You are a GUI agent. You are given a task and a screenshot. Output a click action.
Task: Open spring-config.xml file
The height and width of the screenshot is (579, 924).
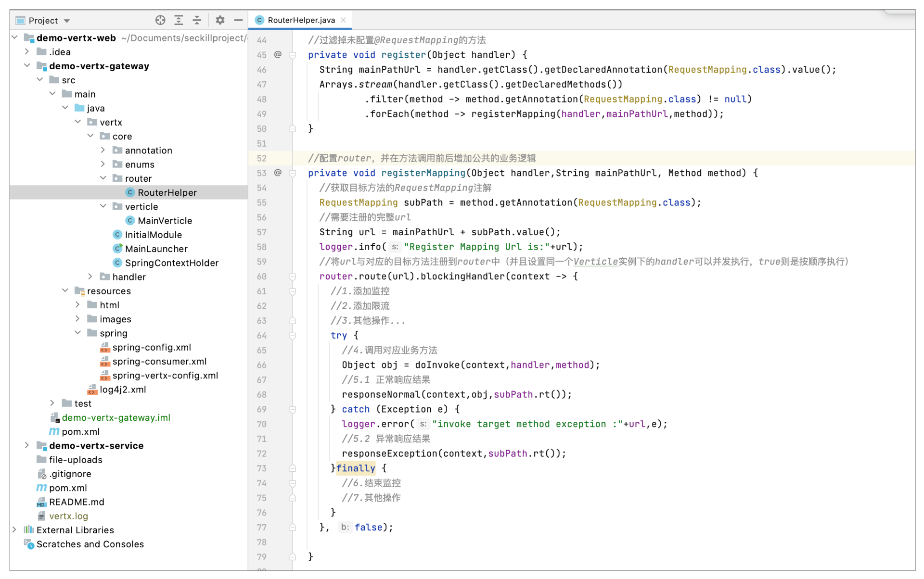[152, 347]
